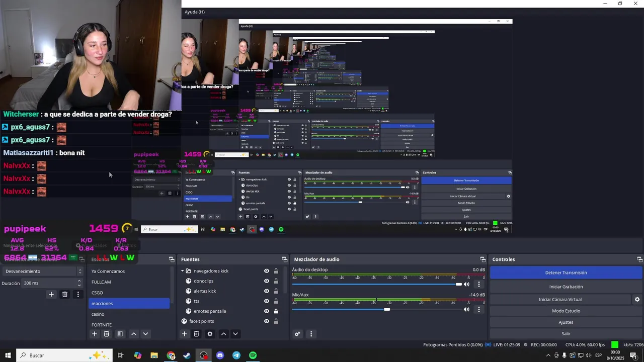Open advanced audio properties gears icon
Viewport: 644px width, 362px height.
click(x=297, y=334)
